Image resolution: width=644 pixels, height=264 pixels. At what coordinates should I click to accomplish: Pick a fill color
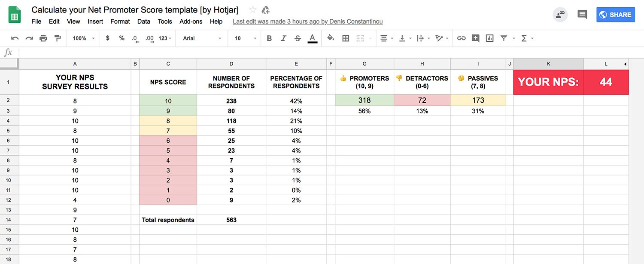pos(331,38)
